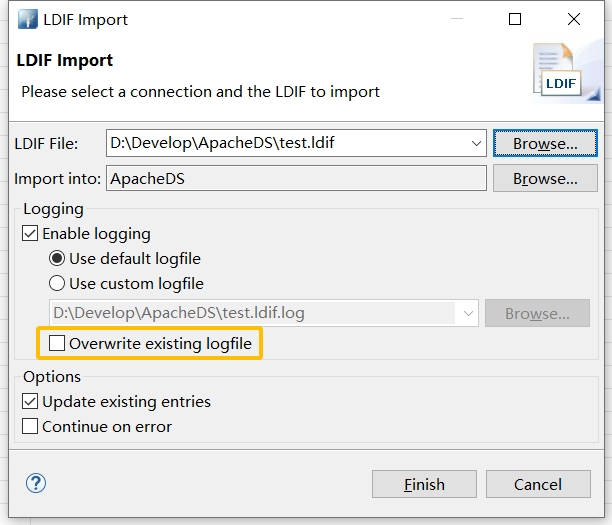
Task: Click the LDIF File path text field
Action: pyautogui.click(x=285, y=144)
